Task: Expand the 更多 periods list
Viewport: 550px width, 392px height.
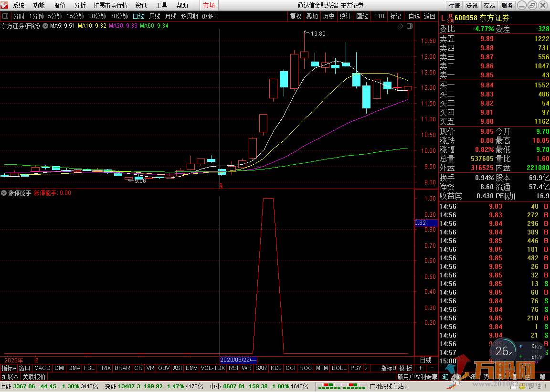Action: coord(210,16)
